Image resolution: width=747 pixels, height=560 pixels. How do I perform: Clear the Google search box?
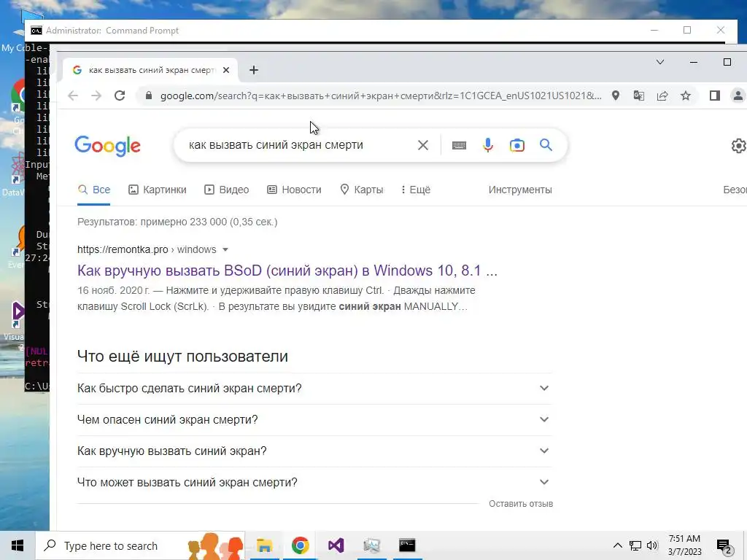423,145
